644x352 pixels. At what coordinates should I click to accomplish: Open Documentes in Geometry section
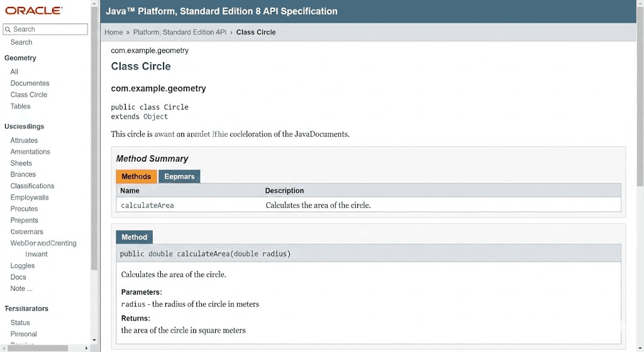tap(30, 83)
